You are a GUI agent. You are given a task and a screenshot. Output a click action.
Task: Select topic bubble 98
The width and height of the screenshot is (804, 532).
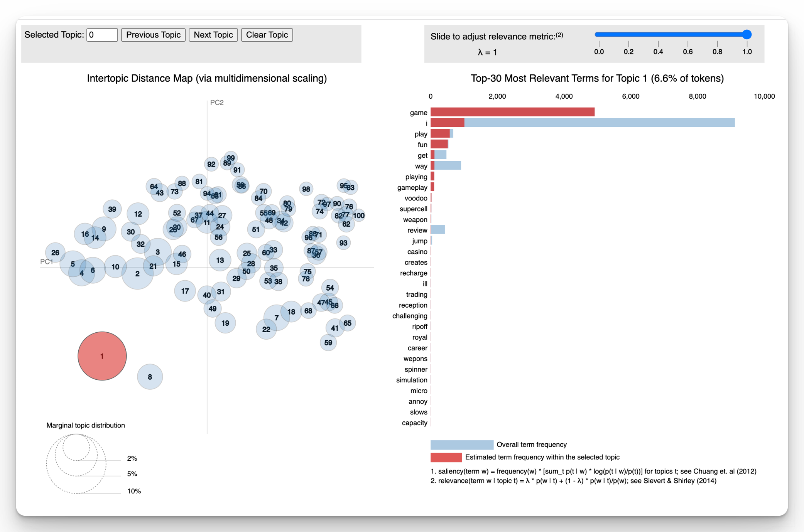coord(306,189)
